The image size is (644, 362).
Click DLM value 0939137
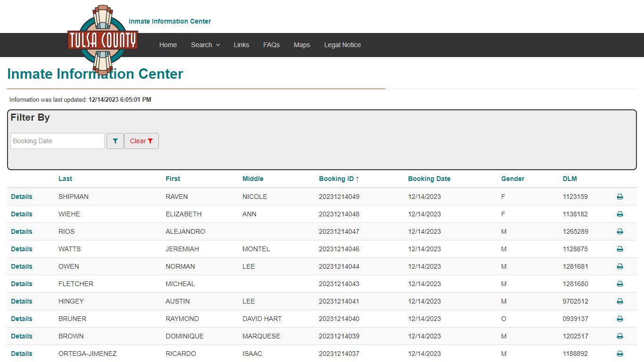575,319
